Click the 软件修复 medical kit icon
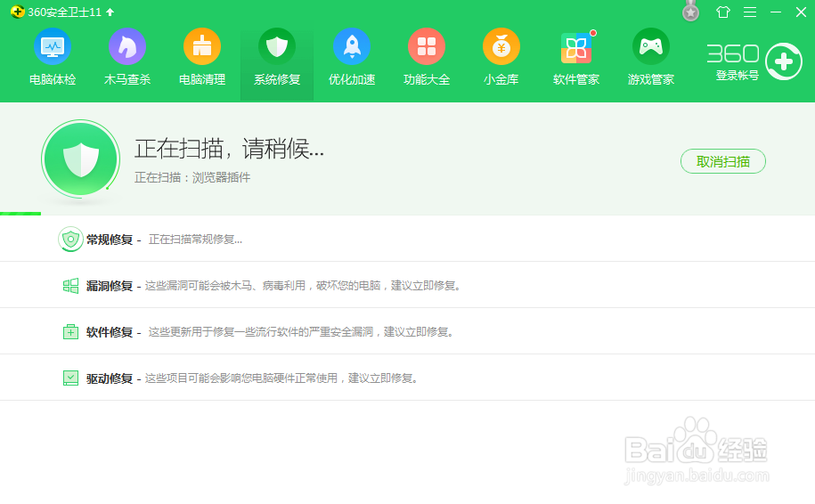Screen dimensions: 815x504 click(x=70, y=331)
